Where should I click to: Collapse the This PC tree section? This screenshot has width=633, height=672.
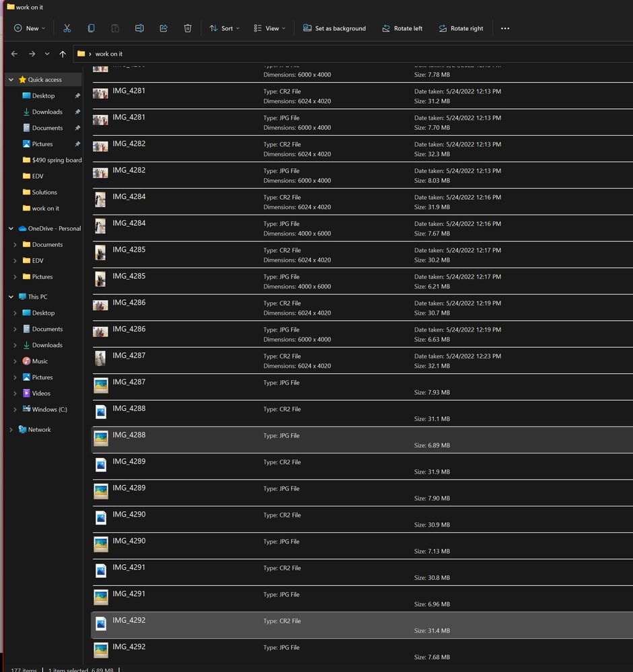pyautogui.click(x=11, y=297)
